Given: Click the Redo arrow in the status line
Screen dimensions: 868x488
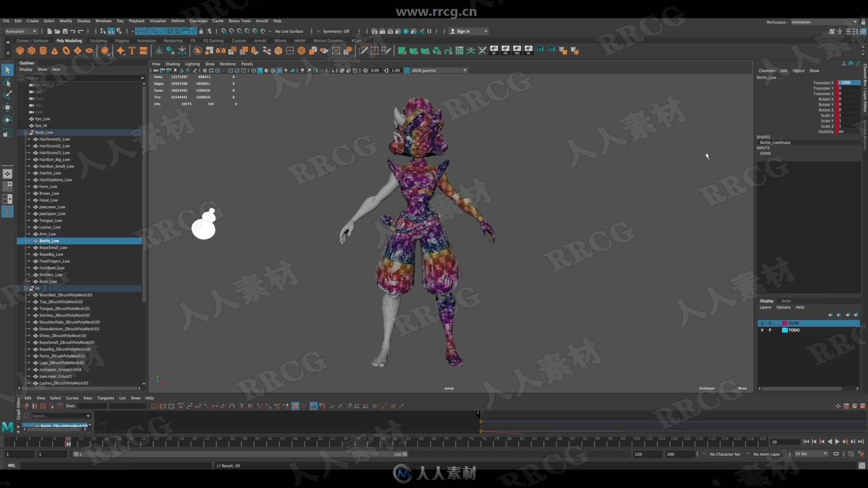Looking at the screenshot, I should pos(80,31).
